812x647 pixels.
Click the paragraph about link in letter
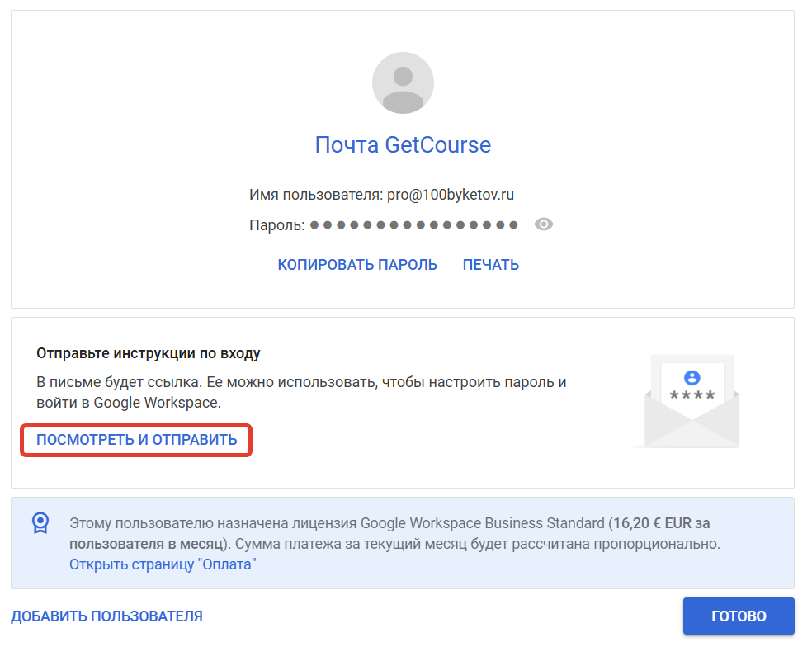pyautogui.click(x=301, y=392)
